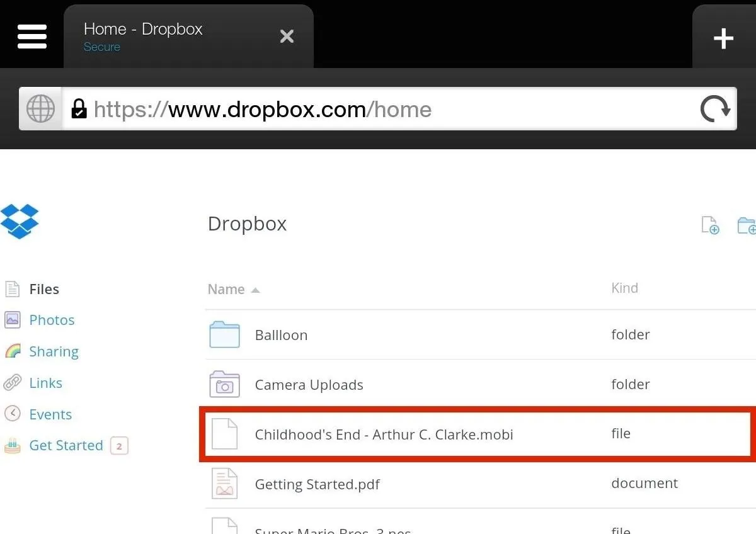
Task: Click the Files page icon
Action: (x=12, y=289)
